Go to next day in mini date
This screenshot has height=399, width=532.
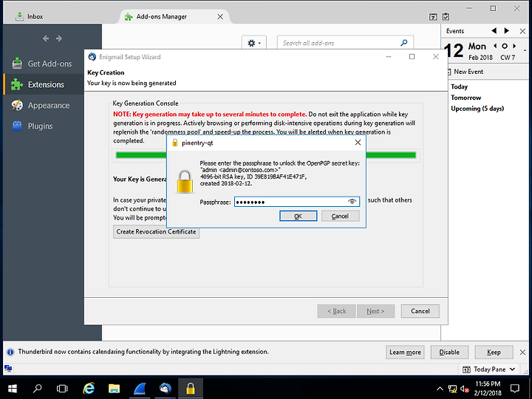(514, 46)
